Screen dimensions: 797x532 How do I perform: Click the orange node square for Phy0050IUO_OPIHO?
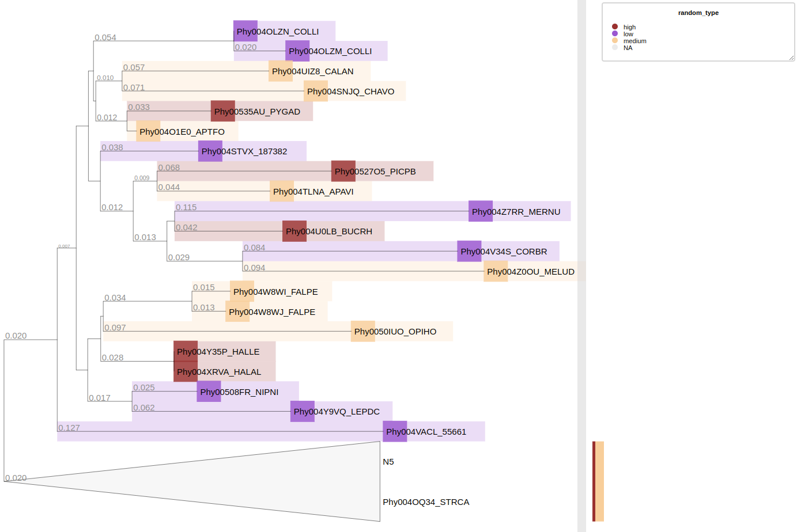tap(362, 332)
